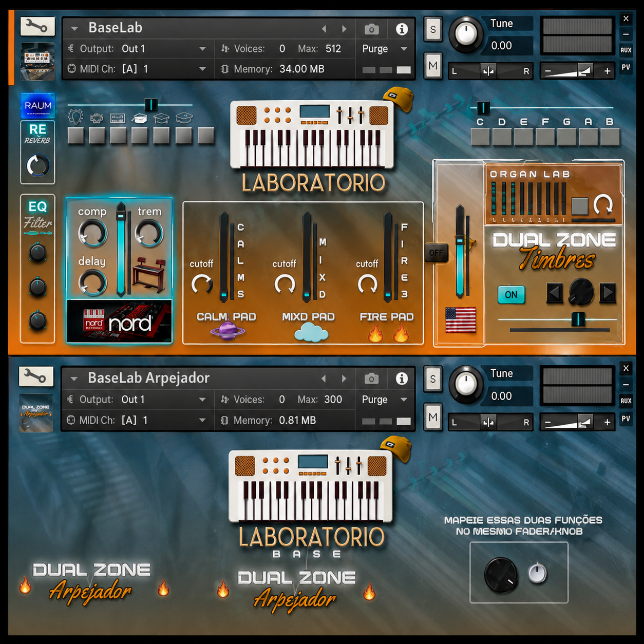Click the cloud icon under MIXD PAD
Viewport: 644px width, 644px height.
click(311, 333)
